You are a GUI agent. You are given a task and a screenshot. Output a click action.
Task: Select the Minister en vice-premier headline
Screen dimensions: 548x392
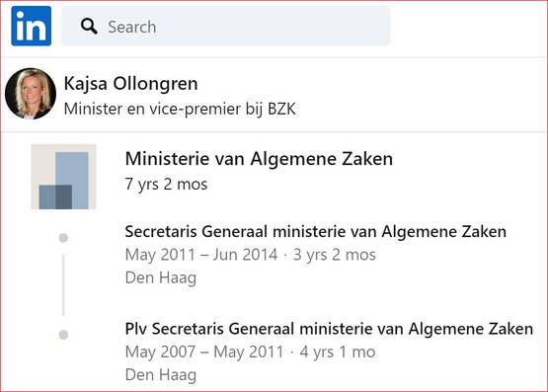coord(180,109)
